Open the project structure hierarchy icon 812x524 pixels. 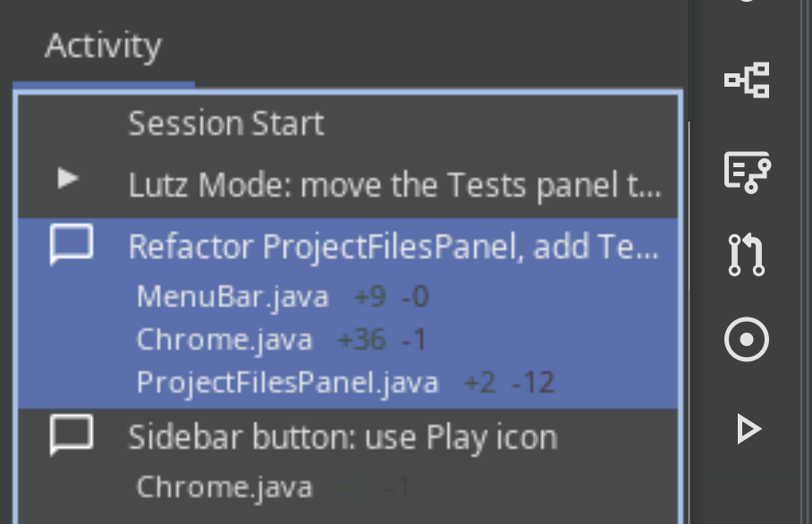(746, 80)
